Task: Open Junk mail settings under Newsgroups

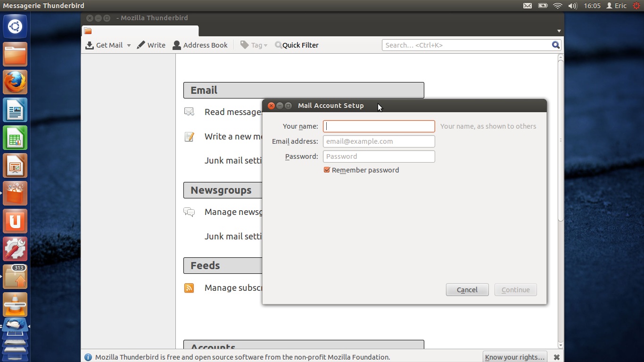Action: click(233, 236)
